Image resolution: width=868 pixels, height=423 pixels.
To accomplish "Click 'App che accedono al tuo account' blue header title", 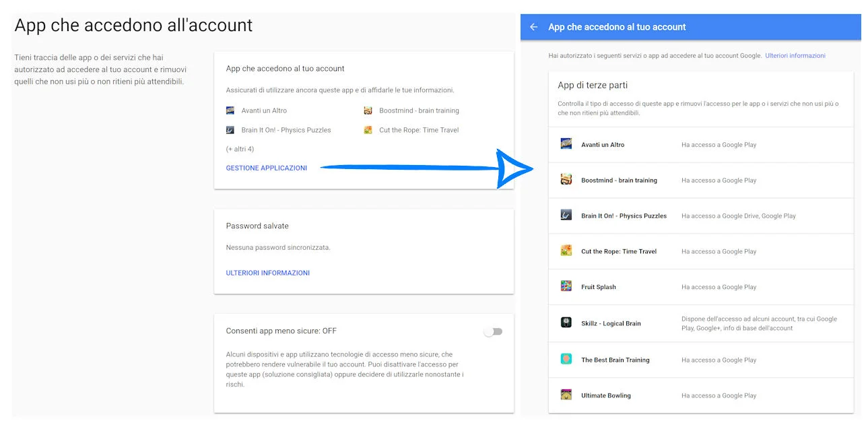I will click(617, 27).
